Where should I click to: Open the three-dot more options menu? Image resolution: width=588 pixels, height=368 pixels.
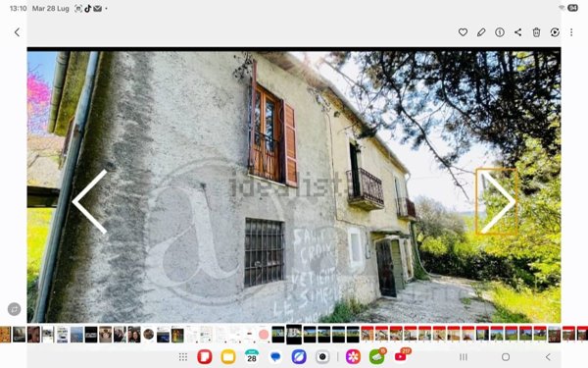(571, 32)
